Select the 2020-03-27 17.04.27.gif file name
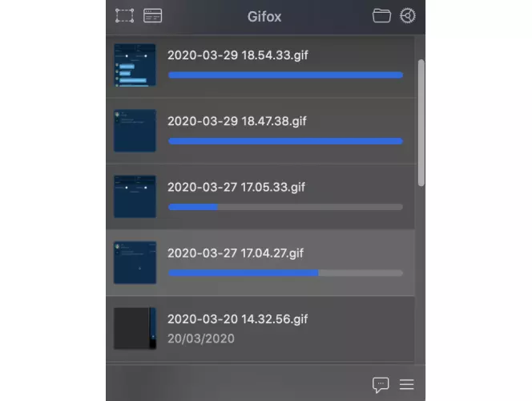The width and height of the screenshot is (532, 401). [x=236, y=253]
